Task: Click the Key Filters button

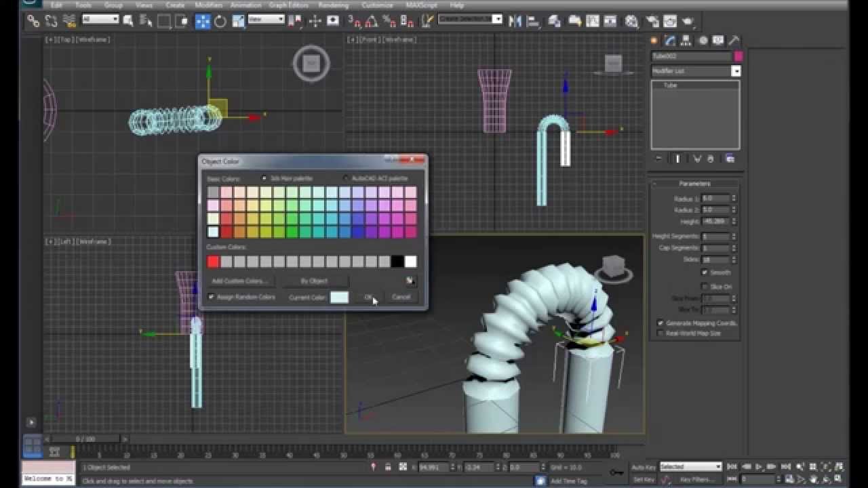Action: (698, 479)
